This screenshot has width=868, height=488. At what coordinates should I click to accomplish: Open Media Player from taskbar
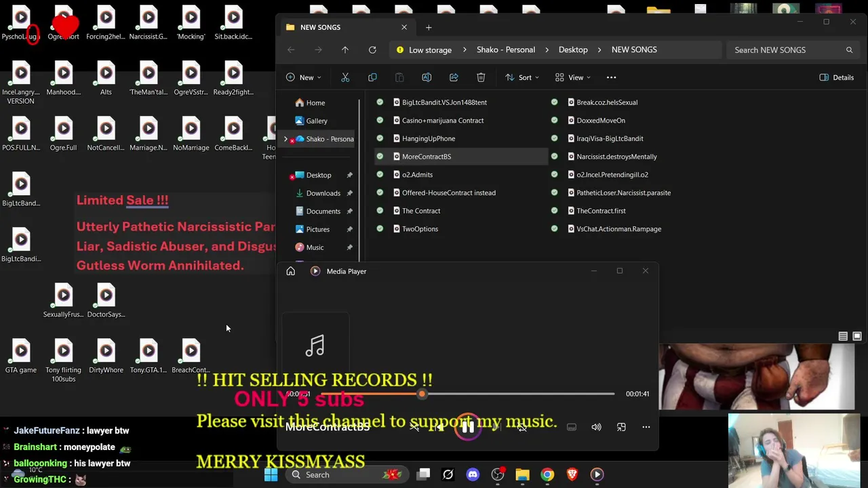click(597, 474)
